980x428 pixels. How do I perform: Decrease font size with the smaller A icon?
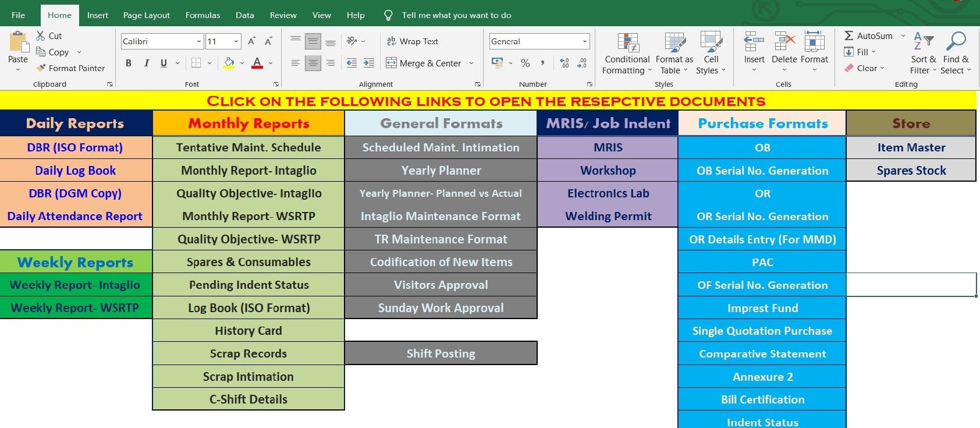click(x=268, y=41)
